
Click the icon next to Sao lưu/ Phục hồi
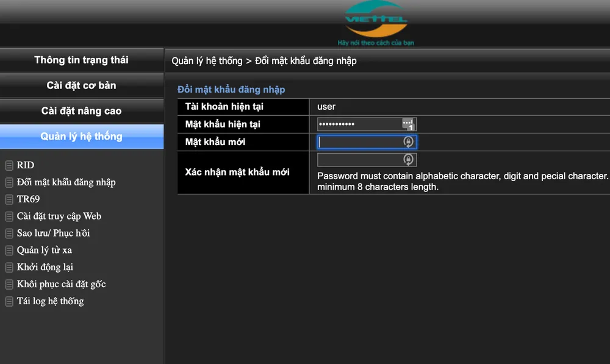(x=9, y=233)
